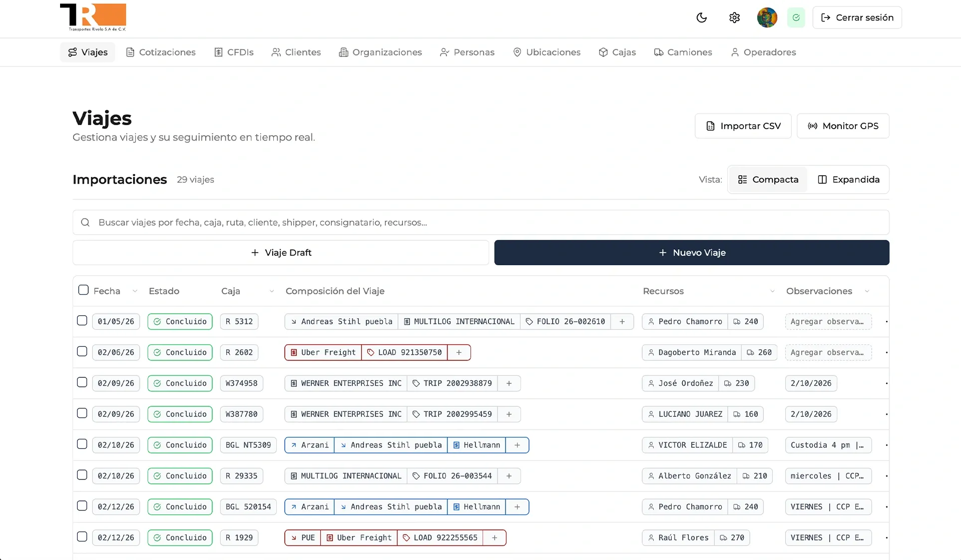Add segment to FOLIO 26-003544 row
This screenshot has width=961, height=560.
pos(509,476)
